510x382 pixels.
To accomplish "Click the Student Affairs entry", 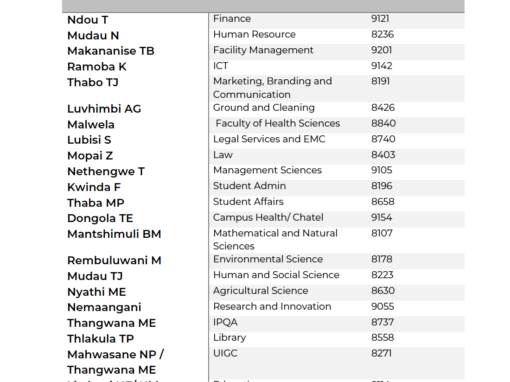I will coord(248,202).
